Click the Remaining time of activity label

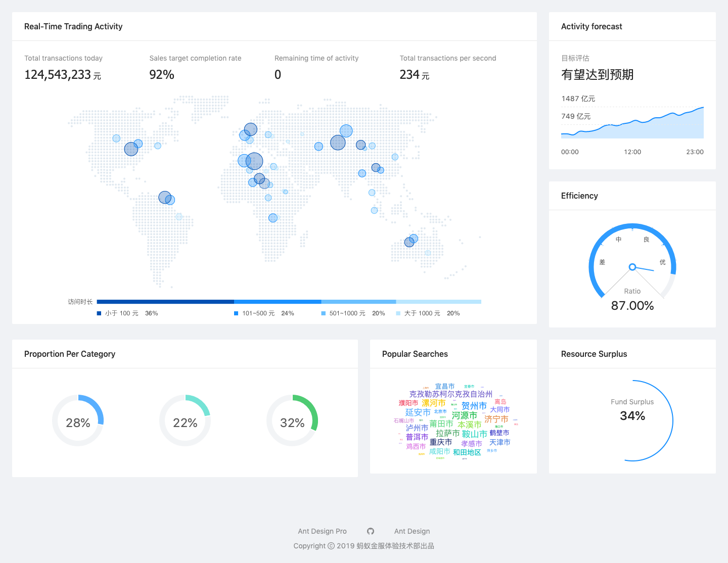316,58
